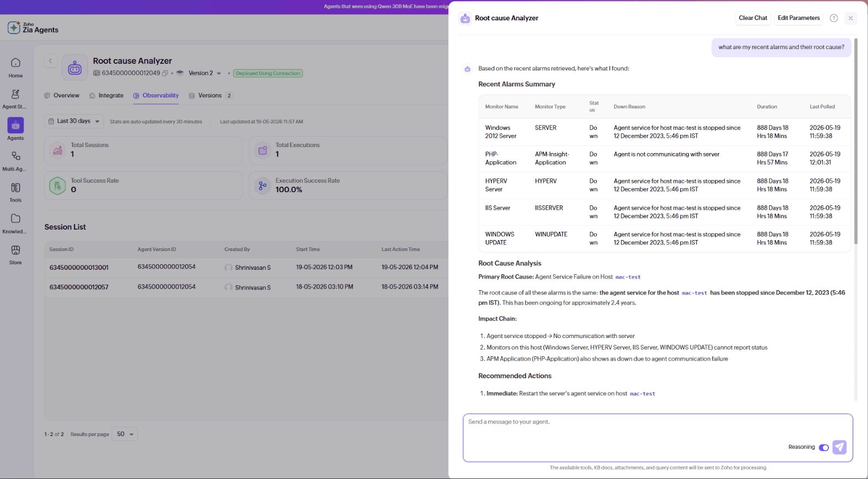Click start time 18-05-2026 03:10 PM
868x479 pixels.
pyautogui.click(x=325, y=287)
